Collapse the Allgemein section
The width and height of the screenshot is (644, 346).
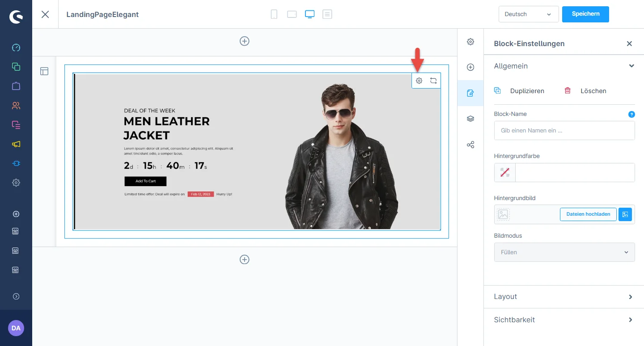[x=631, y=66]
